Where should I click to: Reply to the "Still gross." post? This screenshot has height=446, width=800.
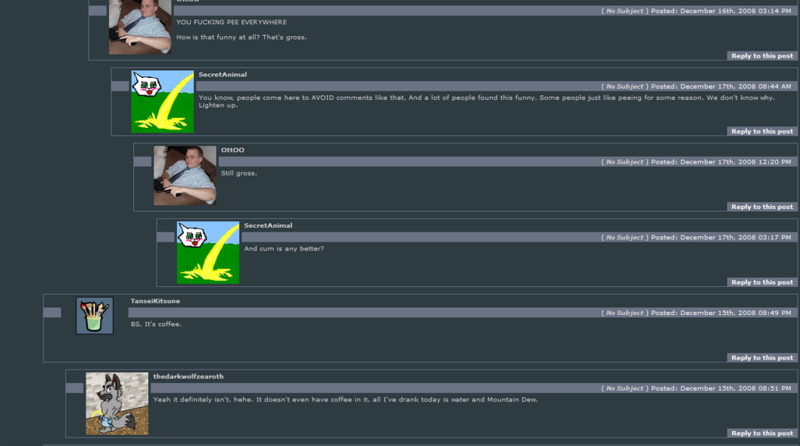click(x=762, y=207)
